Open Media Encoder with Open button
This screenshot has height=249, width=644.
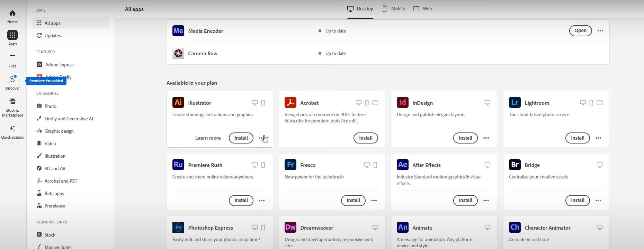click(x=580, y=31)
